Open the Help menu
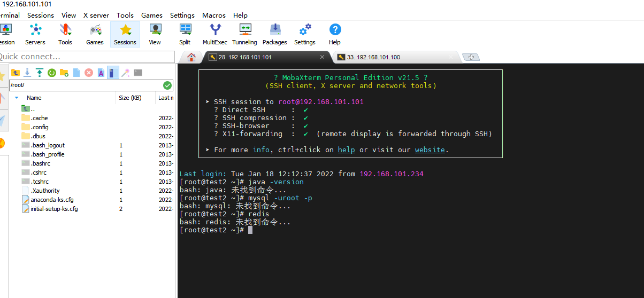The width and height of the screenshot is (644, 298). [241, 15]
